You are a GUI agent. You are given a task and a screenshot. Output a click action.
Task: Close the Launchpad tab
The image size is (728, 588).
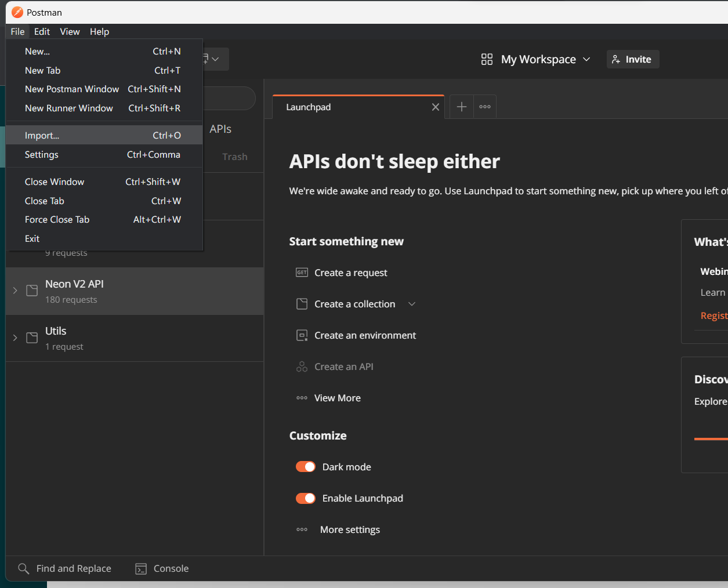(435, 107)
